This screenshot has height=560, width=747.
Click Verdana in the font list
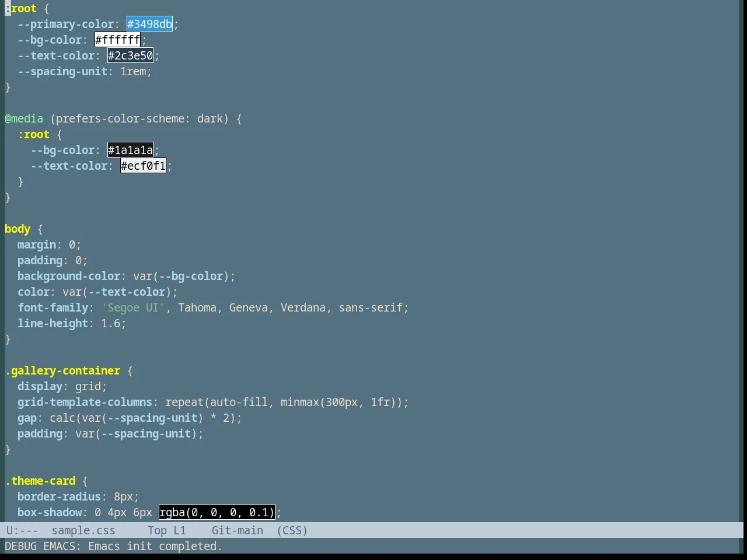(303, 307)
